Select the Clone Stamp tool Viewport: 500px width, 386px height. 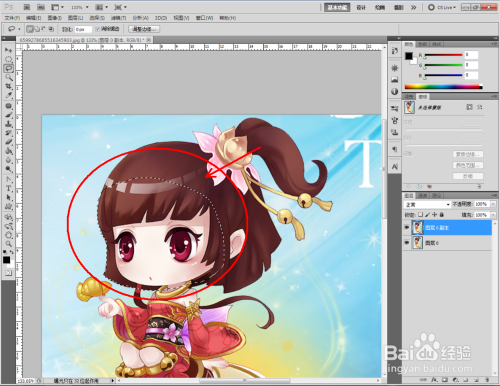click(x=8, y=124)
